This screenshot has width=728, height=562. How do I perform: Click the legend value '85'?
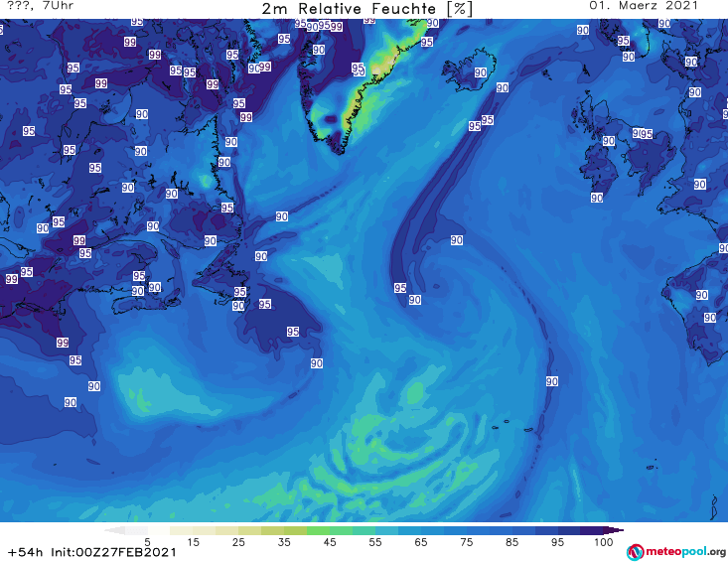tap(512, 542)
